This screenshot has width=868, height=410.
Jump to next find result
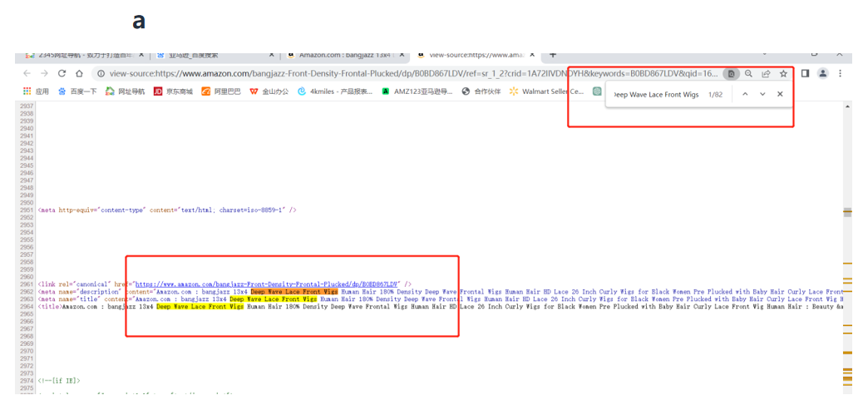pos(762,95)
